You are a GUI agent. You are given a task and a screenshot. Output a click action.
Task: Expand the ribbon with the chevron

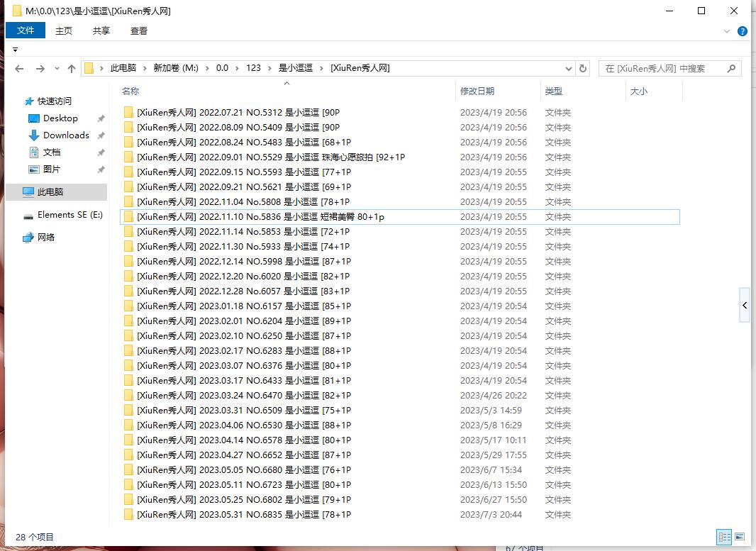pyautogui.click(x=727, y=31)
